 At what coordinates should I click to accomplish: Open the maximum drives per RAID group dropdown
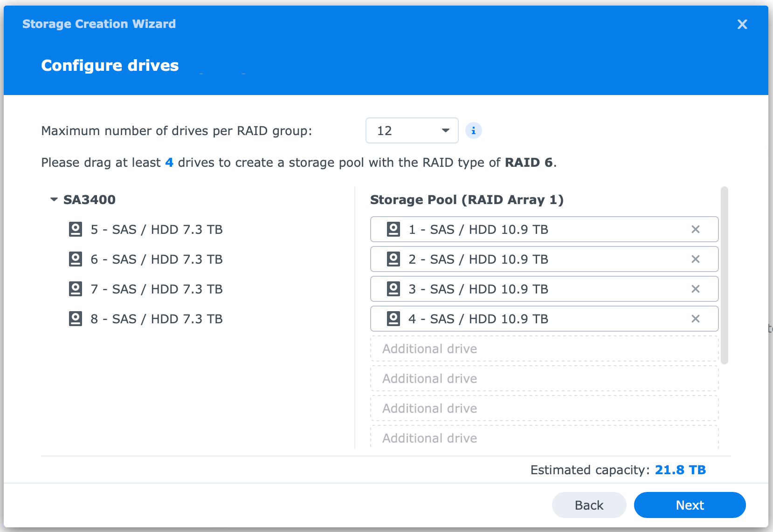pos(412,130)
